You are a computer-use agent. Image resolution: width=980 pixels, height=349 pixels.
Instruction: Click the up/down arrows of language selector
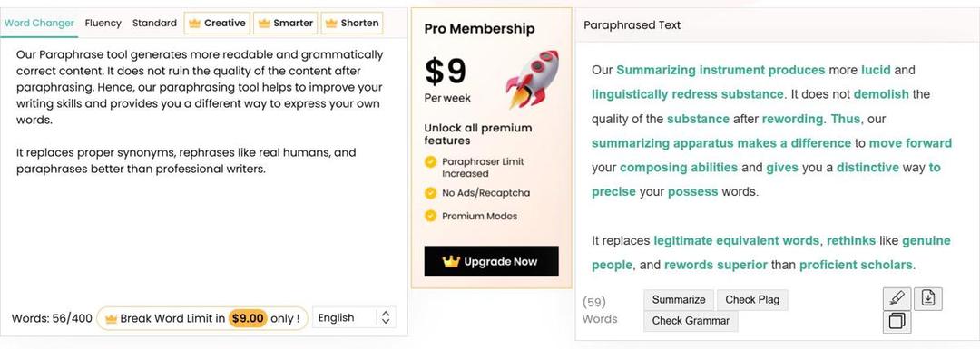(x=386, y=318)
